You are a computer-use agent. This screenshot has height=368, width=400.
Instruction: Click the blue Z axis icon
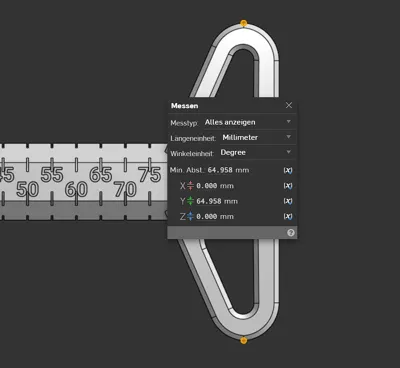point(190,216)
